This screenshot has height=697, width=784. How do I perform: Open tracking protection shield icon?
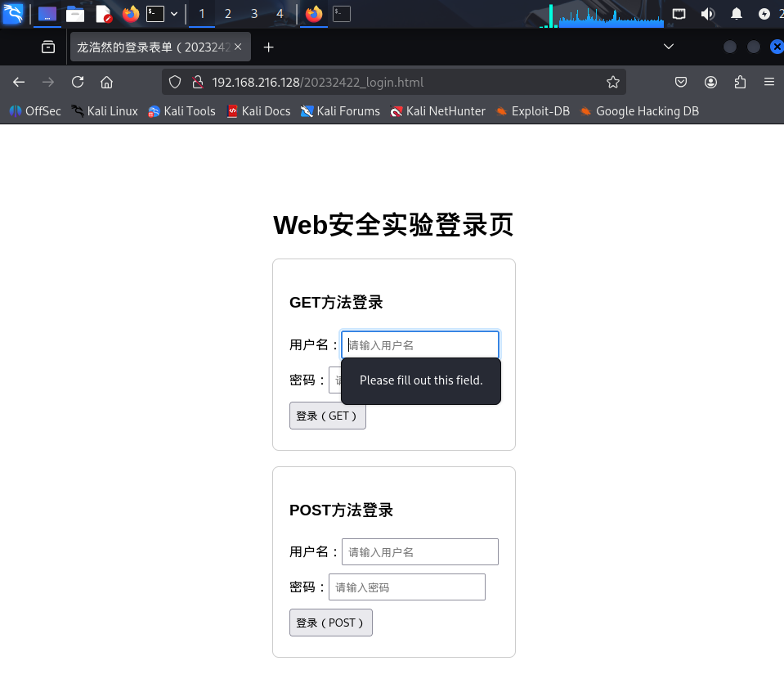[174, 82]
